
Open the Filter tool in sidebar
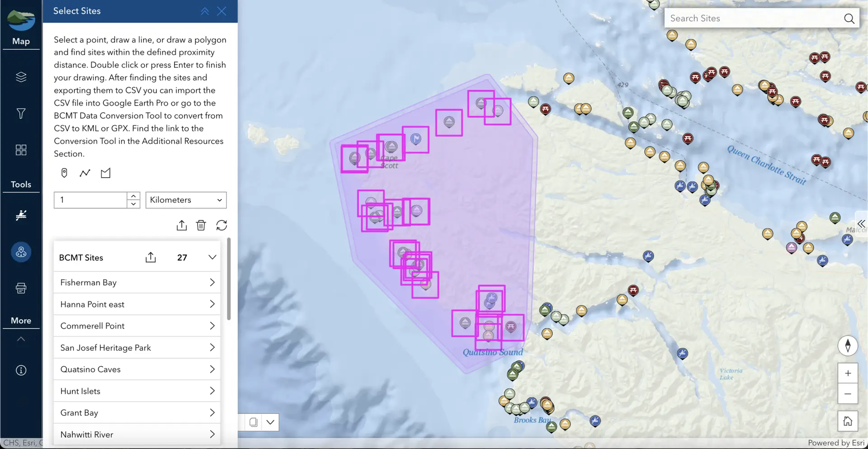point(21,113)
